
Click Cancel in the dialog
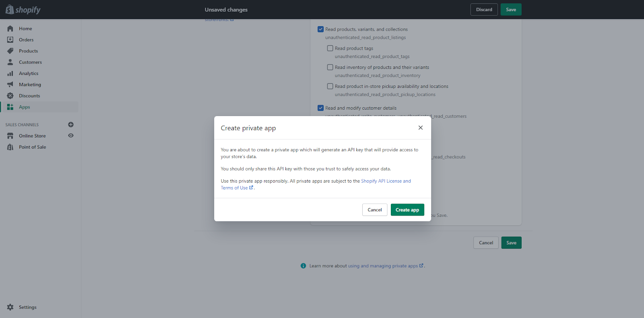click(375, 210)
